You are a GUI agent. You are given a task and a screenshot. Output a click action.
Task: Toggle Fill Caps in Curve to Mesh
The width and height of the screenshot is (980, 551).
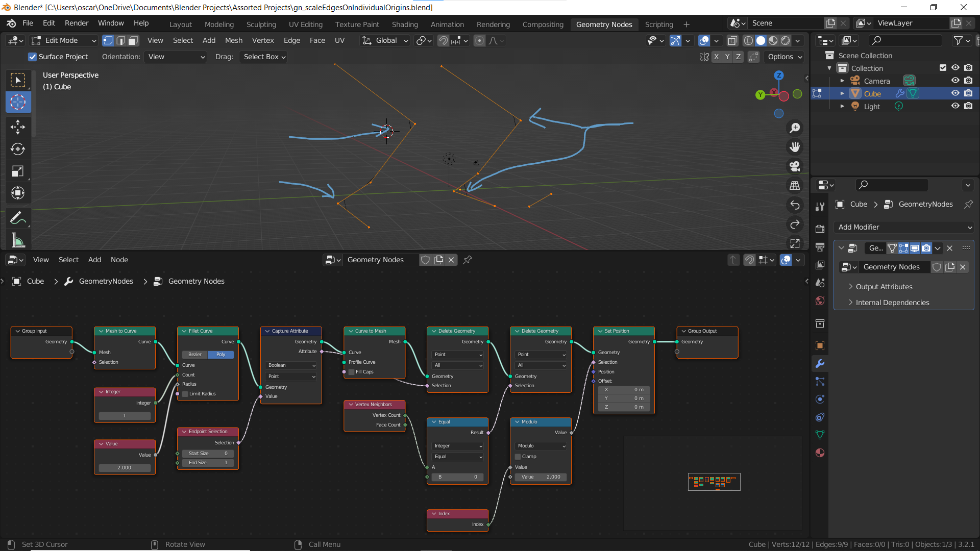(x=351, y=372)
